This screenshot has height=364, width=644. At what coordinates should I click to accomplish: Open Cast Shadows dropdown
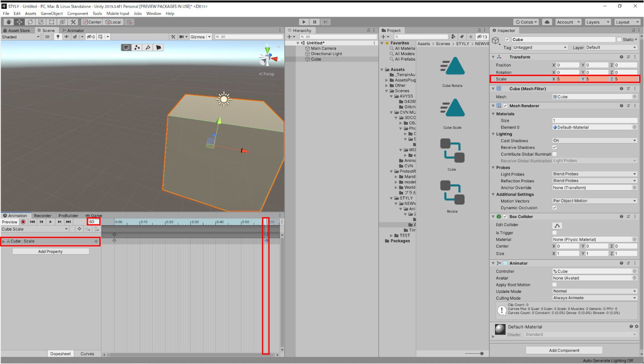(x=595, y=140)
